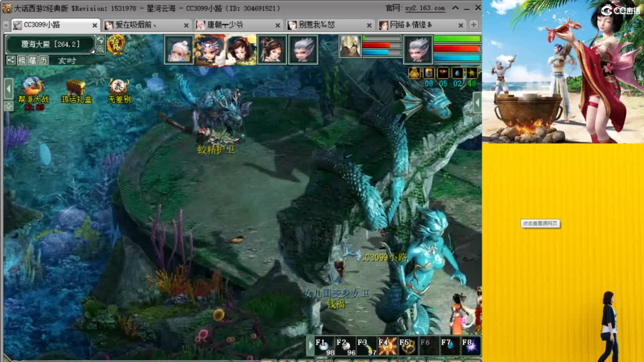Activate the F8 skill slot
The width and height of the screenshot is (644, 362).
470,346
